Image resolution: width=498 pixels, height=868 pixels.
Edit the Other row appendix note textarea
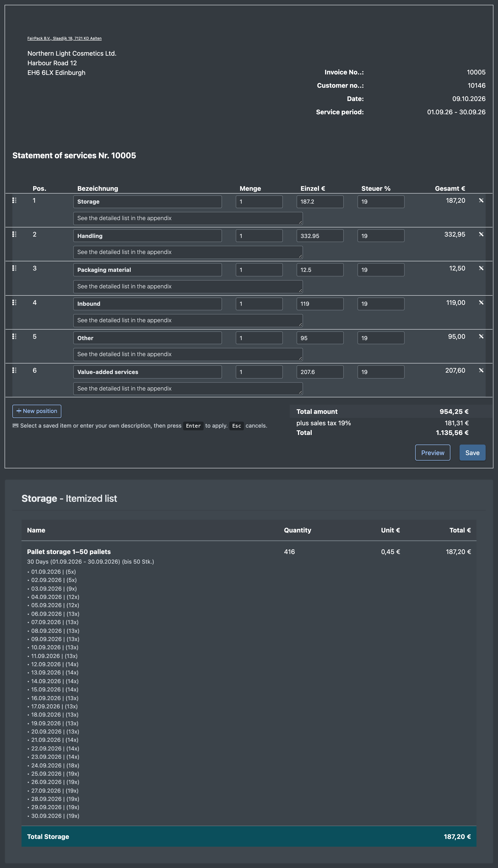click(x=188, y=354)
